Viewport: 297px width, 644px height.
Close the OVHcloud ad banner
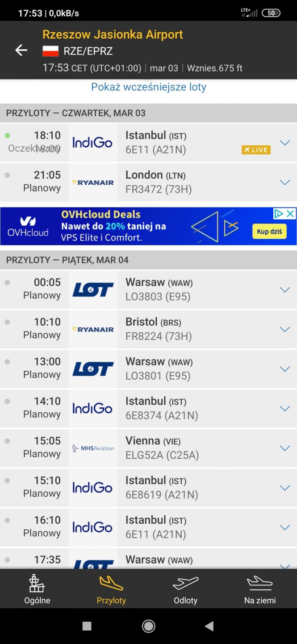pos(290,214)
